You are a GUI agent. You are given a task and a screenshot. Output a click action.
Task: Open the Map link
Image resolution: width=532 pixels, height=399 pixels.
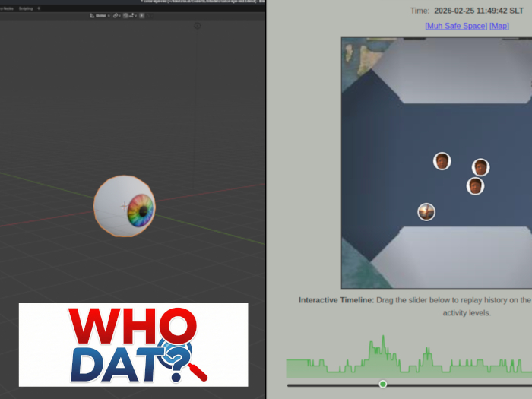pyautogui.click(x=499, y=26)
